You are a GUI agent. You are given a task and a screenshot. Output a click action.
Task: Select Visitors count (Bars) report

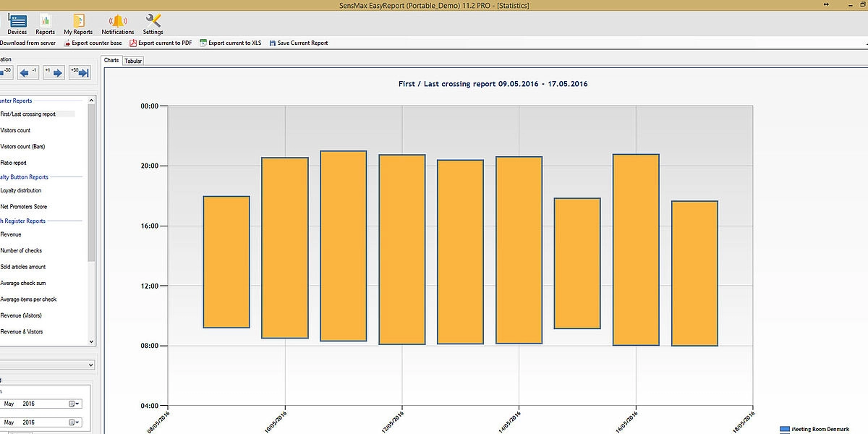pyautogui.click(x=23, y=146)
